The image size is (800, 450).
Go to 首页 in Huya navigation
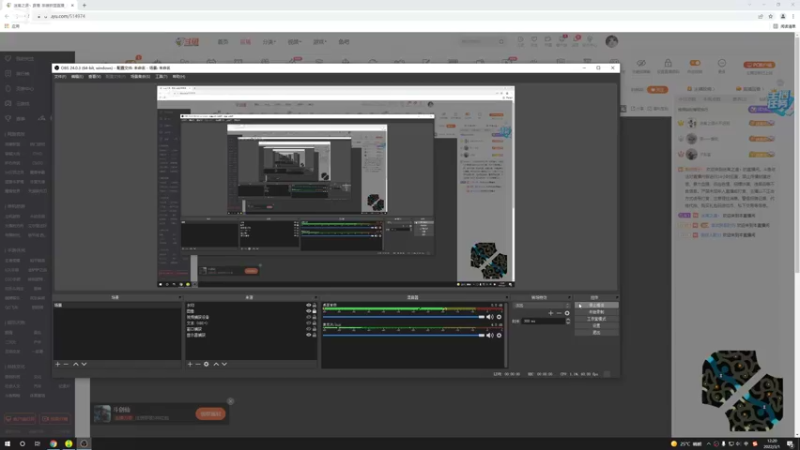(223, 42)
